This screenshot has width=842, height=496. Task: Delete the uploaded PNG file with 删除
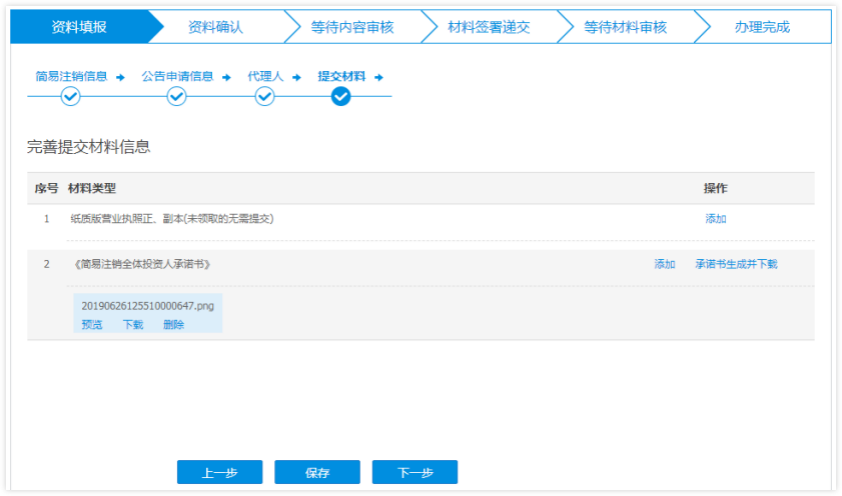[x=173, y=324]
